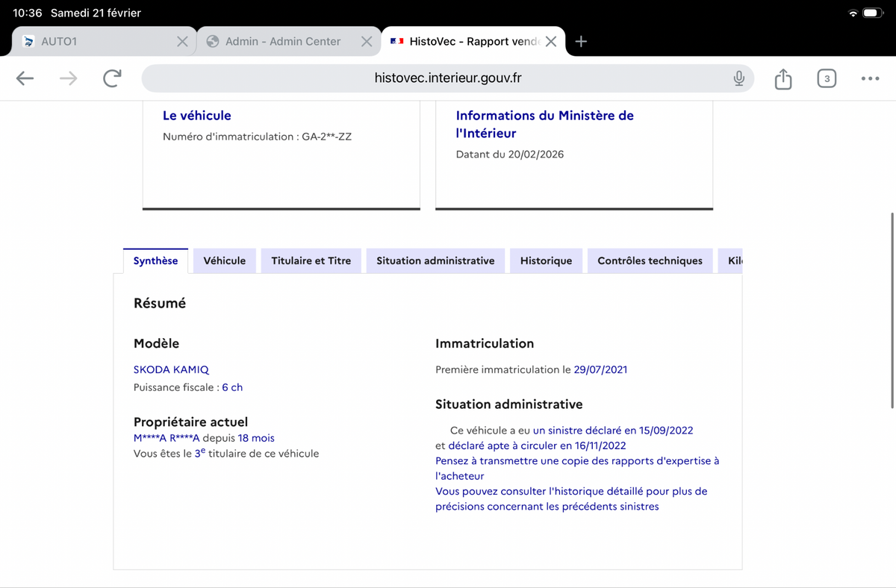Close the Admin Center tab
The height and width of the screenshot is (588, 896).
pyautogui.click(x=367, y=42)
